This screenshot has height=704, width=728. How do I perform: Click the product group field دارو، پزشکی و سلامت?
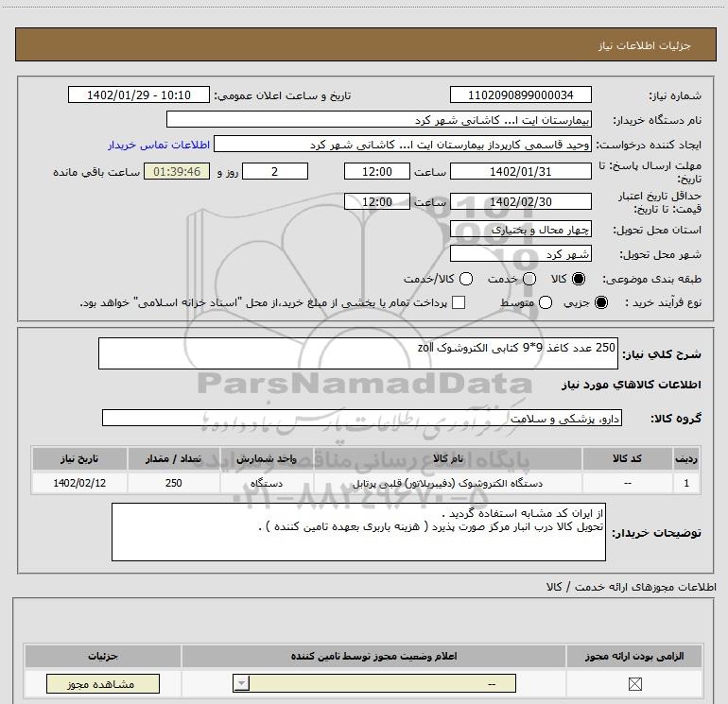[x=362, y=418]
